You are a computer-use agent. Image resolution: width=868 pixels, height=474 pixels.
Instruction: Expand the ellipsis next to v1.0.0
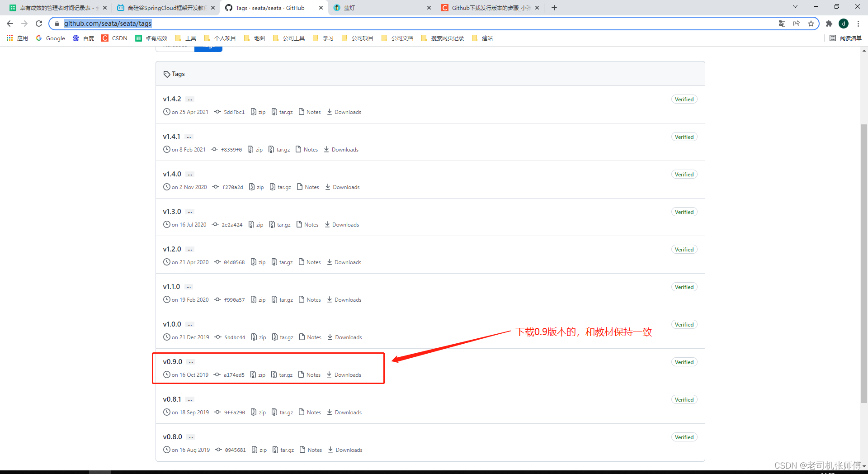[x=190, y=324]
